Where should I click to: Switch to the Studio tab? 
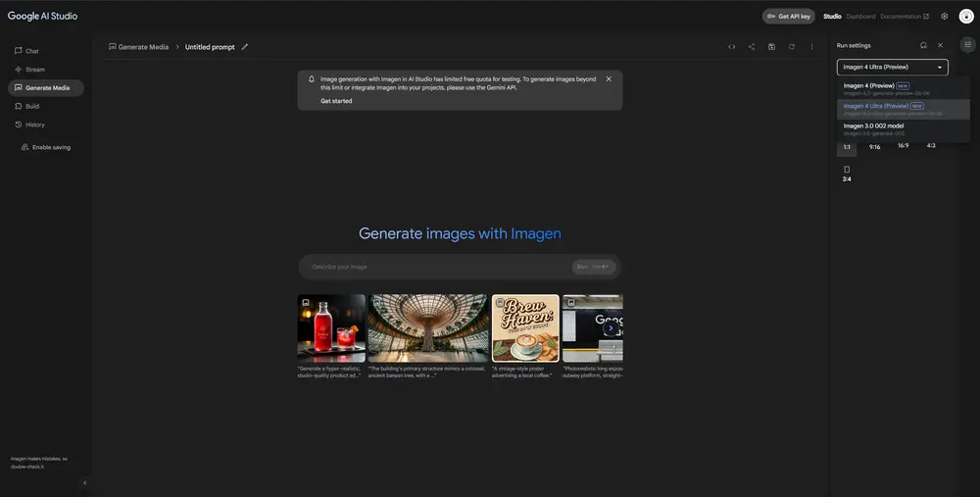[x=832, y=17]
